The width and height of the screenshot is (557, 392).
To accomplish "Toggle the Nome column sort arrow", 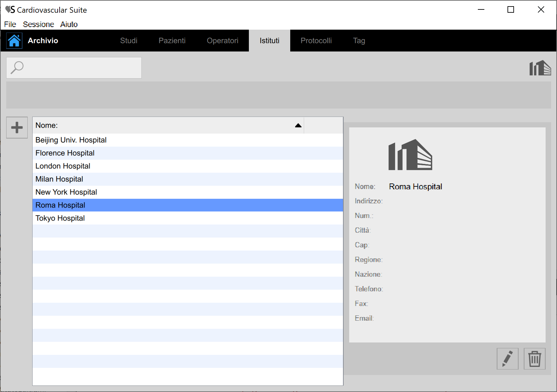I will pos(298,125).
